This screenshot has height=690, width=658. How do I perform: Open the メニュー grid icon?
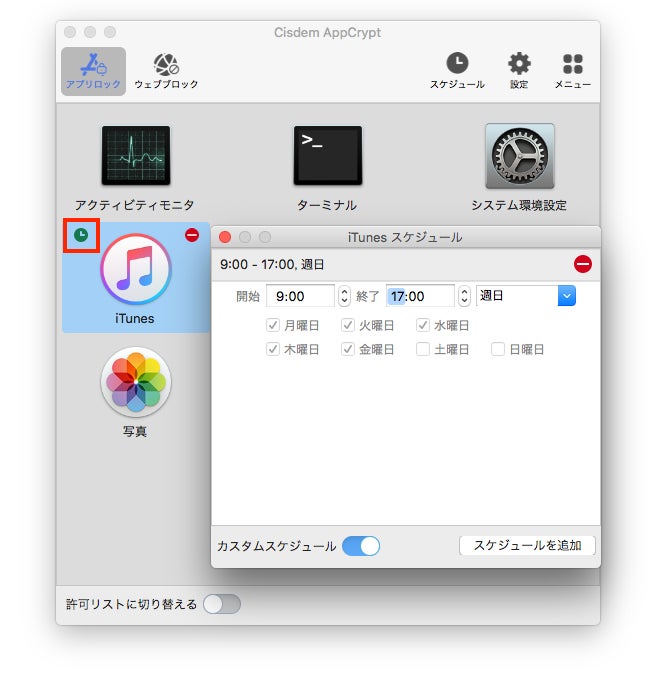tap(573, 71)
